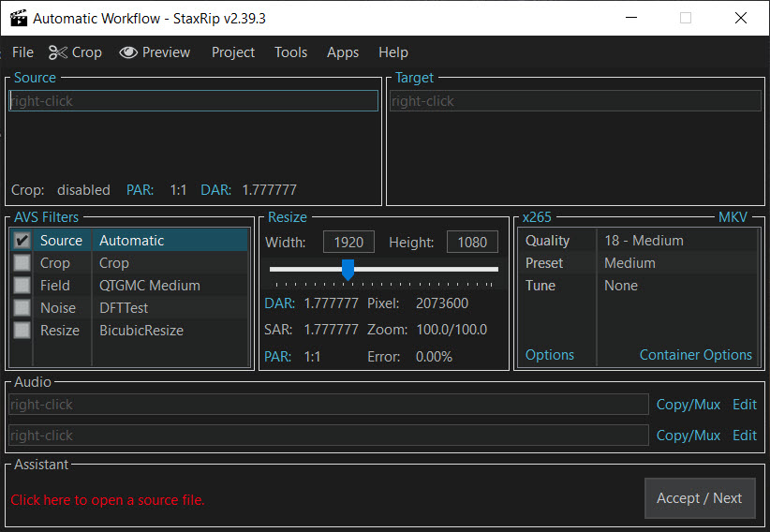The width and height of the screenshot is (770, 532).
Task: Click the Zoom value 100.0/100.0
Action: [x=452, y=329]
